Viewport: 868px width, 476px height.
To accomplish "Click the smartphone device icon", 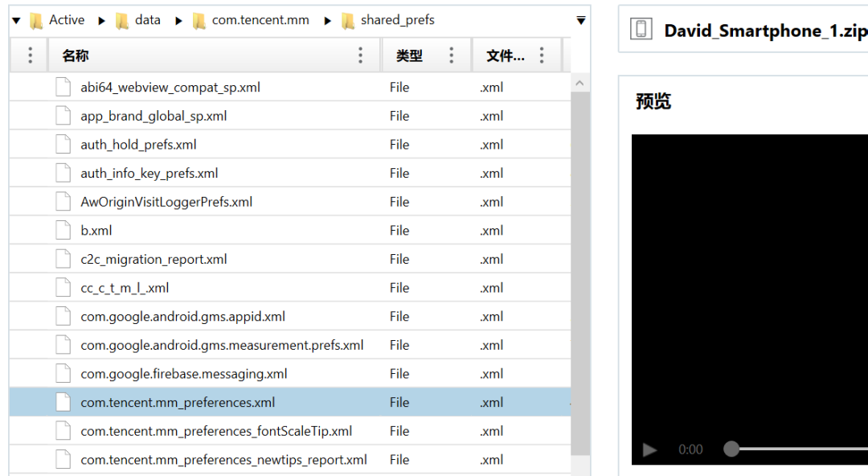I will pos(641,29).
